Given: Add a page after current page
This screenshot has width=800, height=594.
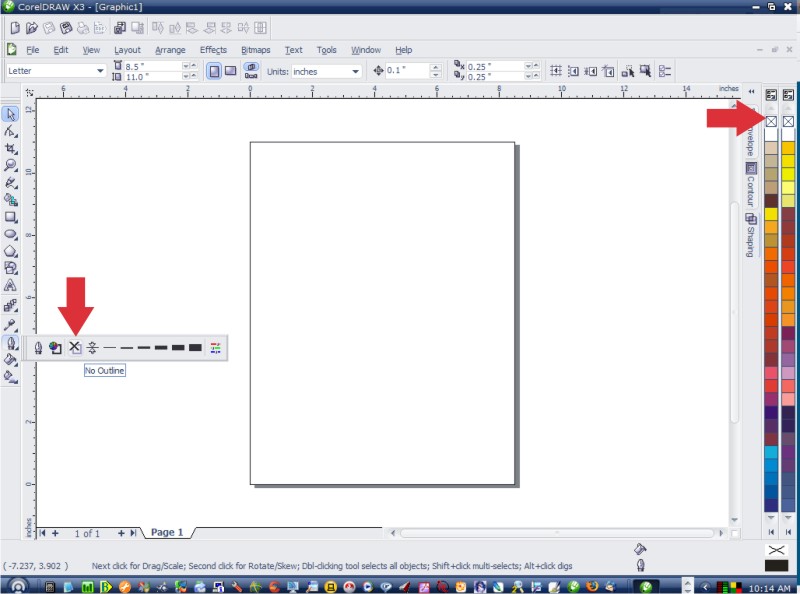Looking at the screenshot, I should pyautogui.click(x=121, y=533).
